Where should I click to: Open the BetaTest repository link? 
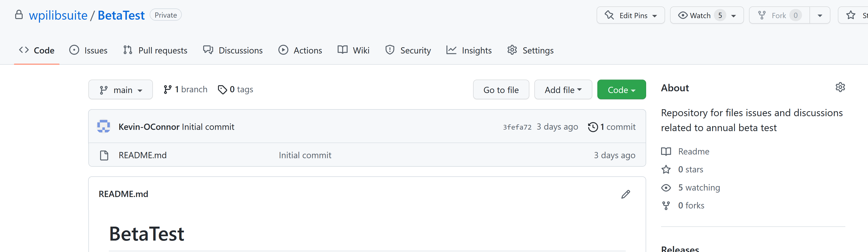tap(121, 15)
